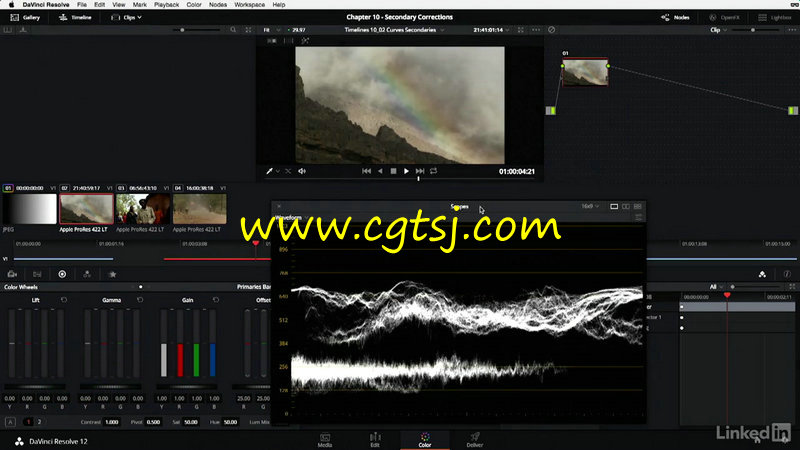Toggle the viewer image wipe icon

[272, 41]
